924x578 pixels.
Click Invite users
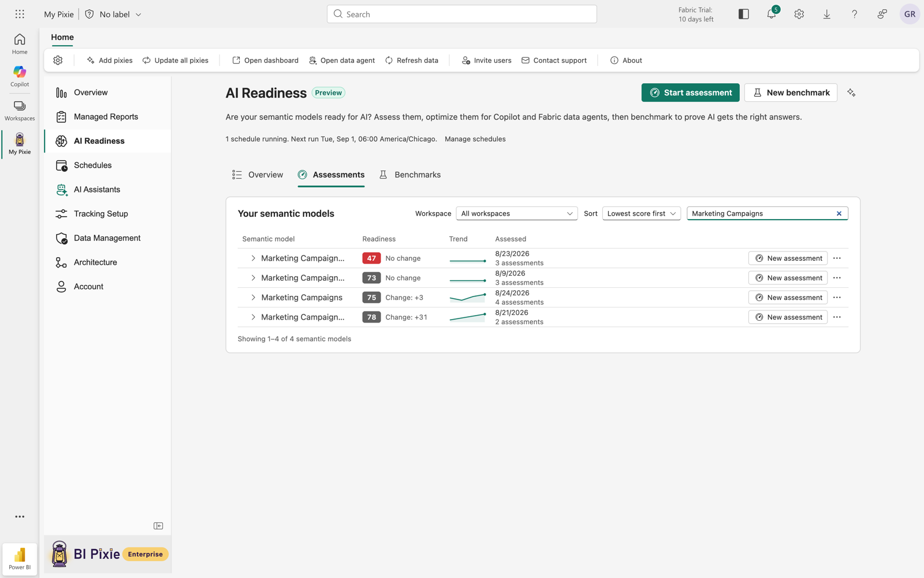(x=486, y=60)
